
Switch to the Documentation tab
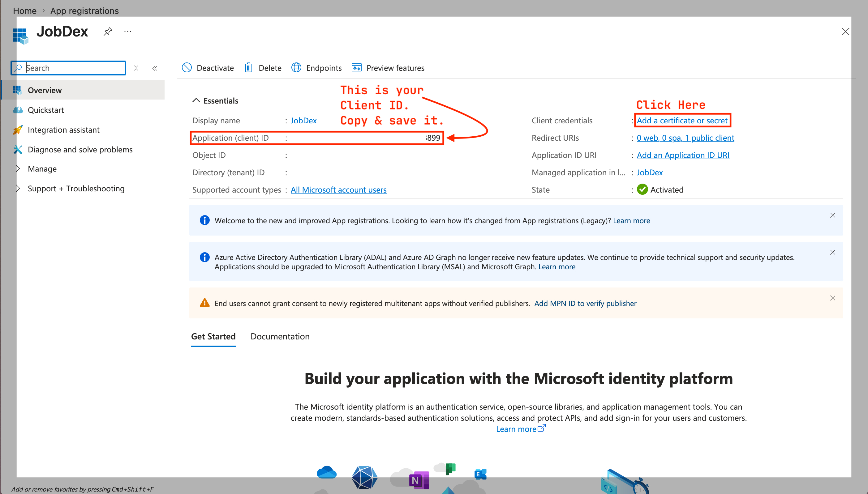[x=280, y=337]
